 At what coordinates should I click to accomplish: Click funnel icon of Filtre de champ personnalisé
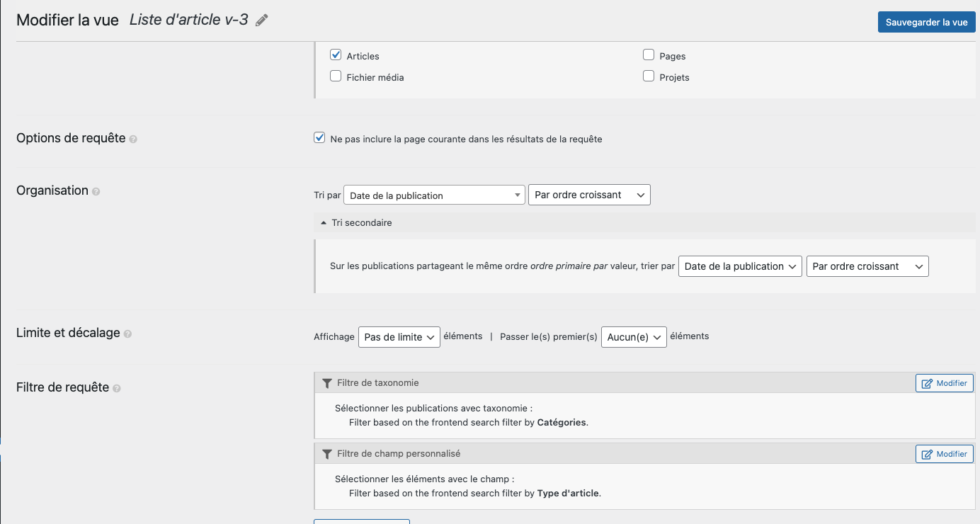326,454
